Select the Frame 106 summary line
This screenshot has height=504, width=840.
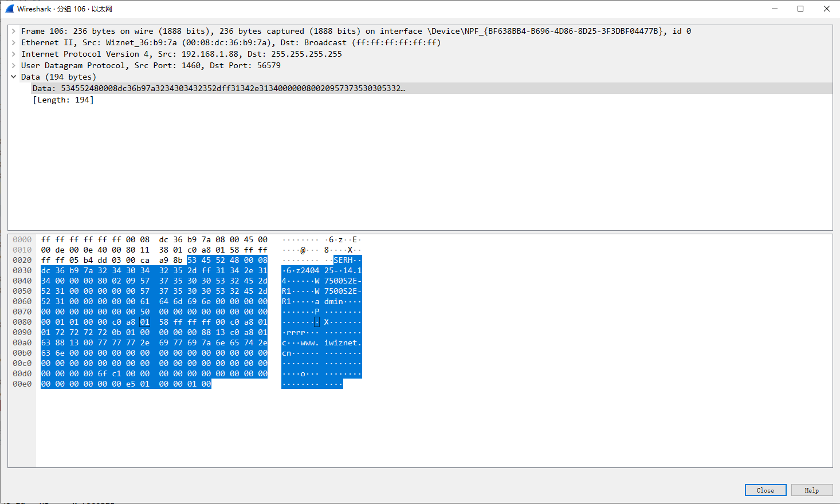click(x=356, y=31)
